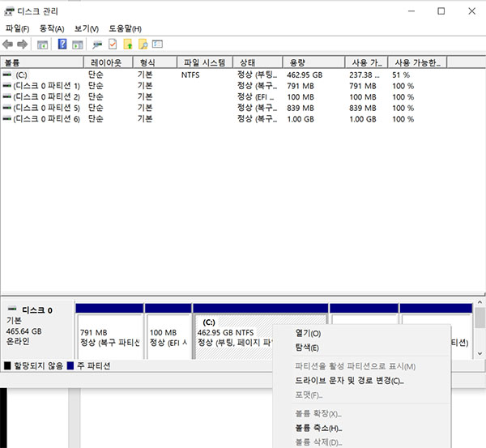Click the 파일 시스템 column header
This screenshot has width=486, height=448.
click(x=204, y=62)
